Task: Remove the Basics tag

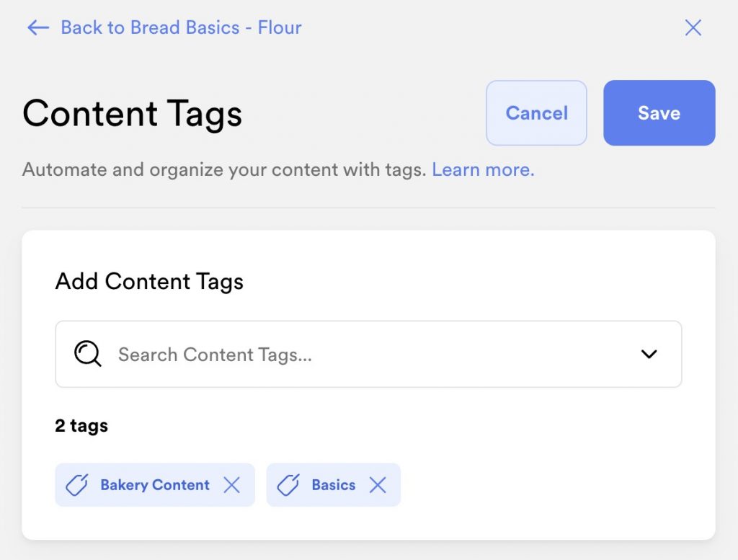Action: click(x=378, y=485)
